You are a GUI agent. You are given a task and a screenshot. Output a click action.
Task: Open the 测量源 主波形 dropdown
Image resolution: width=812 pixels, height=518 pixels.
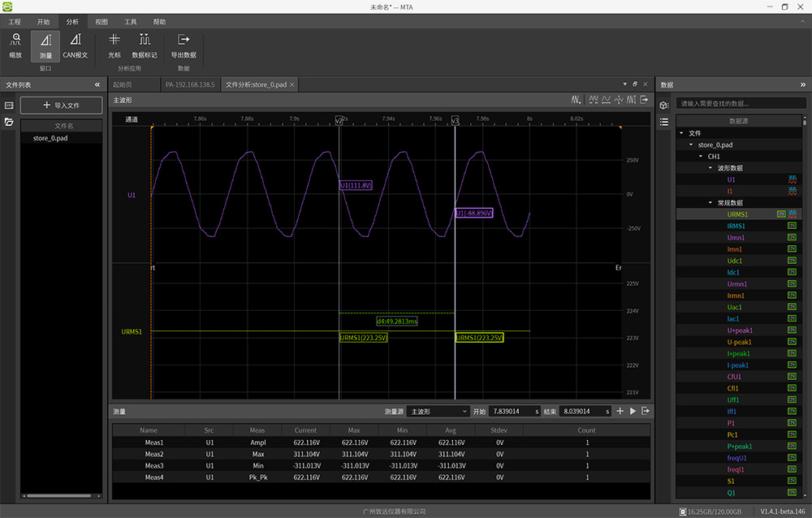click(438, 412)
